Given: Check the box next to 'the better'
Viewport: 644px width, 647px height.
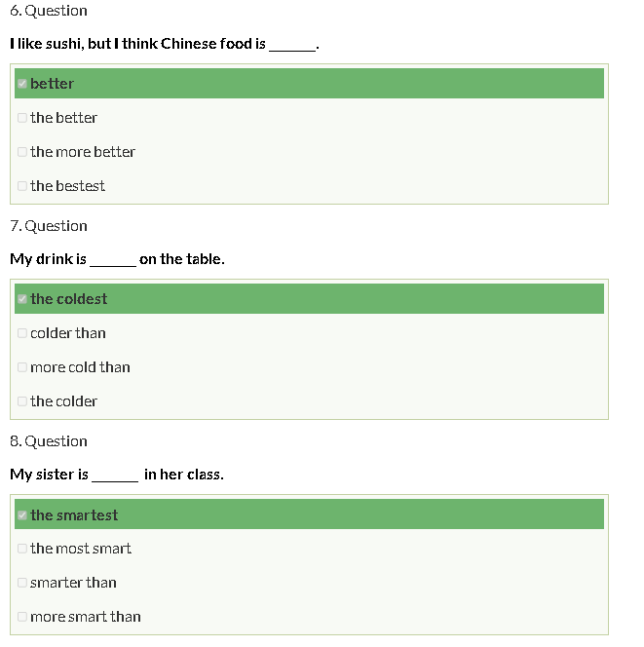Looking at the screenshot, I should 22,118.
